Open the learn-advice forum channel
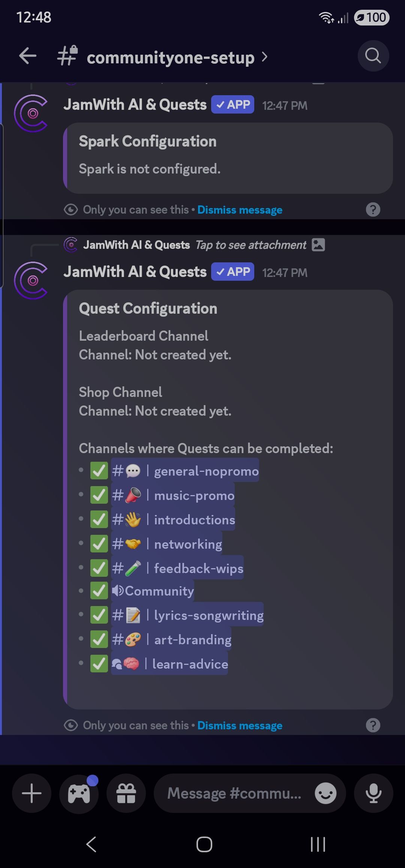The image size is (405, 868). click(x=169, y=664)
